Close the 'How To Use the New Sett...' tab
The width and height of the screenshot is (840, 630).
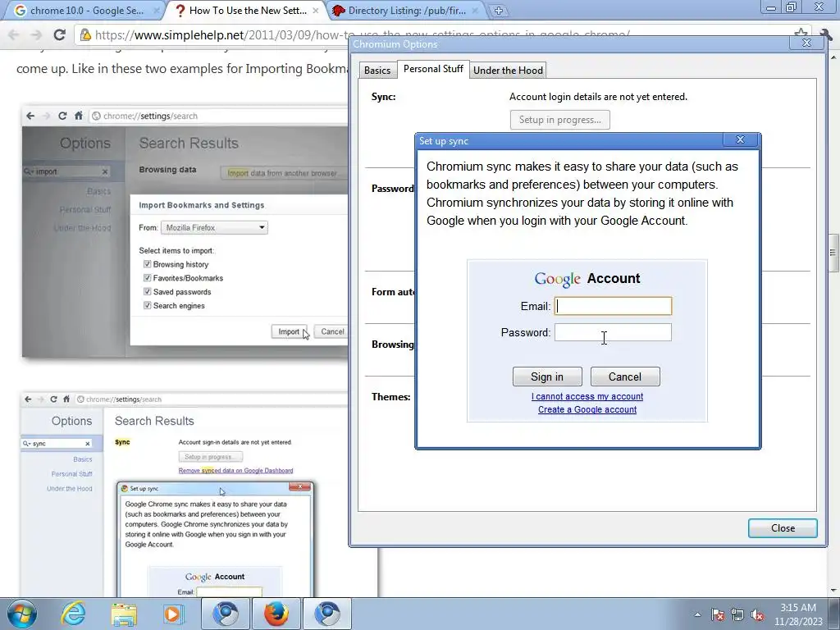316,10
